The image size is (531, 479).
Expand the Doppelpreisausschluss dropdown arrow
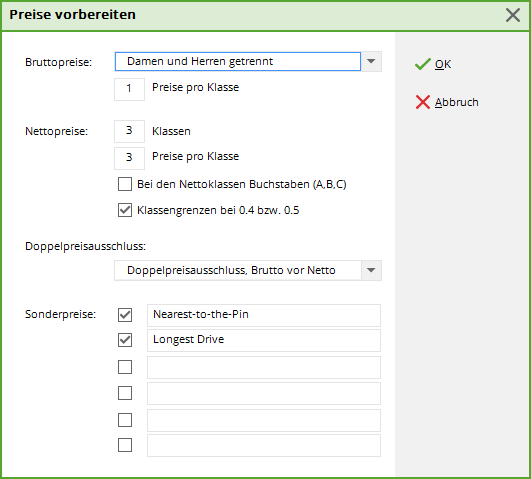coord(371,270)
